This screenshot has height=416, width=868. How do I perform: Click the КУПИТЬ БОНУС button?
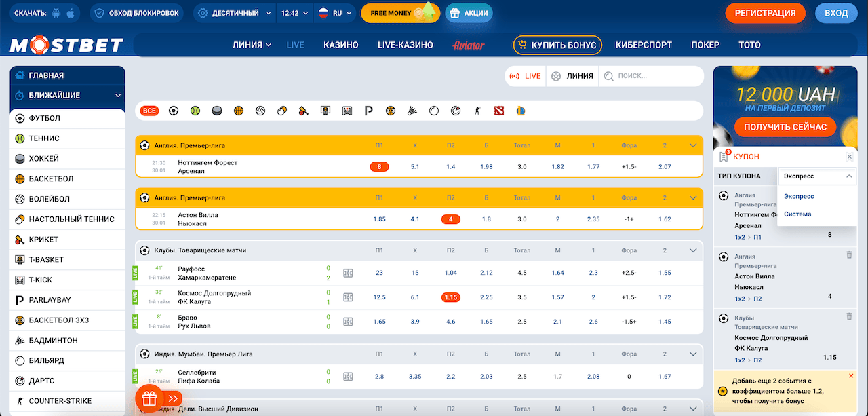point(557,45)
